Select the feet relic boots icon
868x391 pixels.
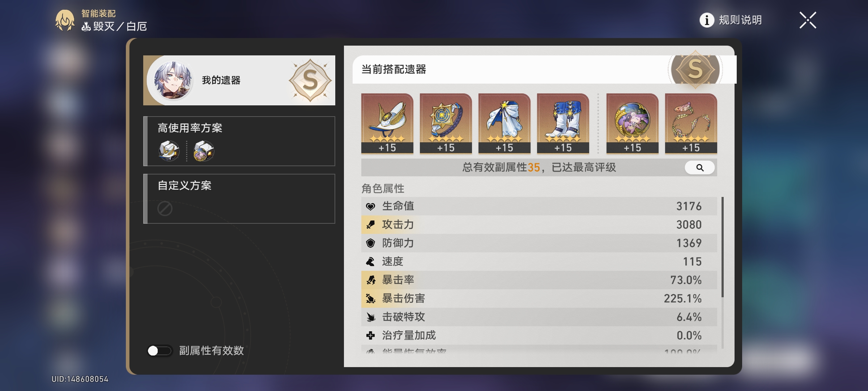coord(563,123)
